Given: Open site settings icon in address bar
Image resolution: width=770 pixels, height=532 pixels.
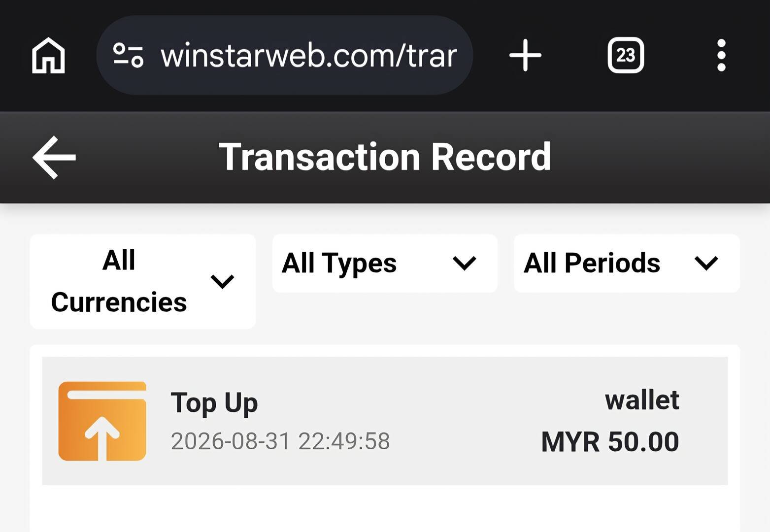Looking at the screenshot, I should pyautogui.click(x=128, y=55).
